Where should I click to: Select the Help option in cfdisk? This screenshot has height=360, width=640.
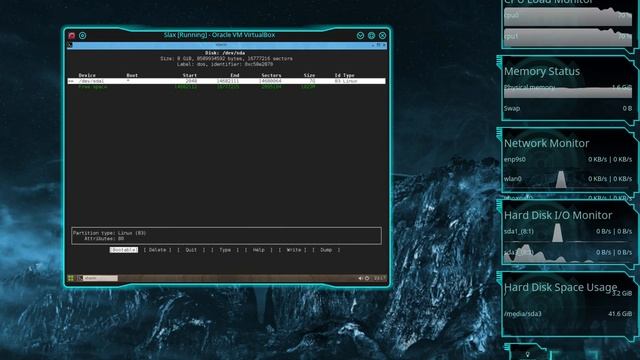(x=259, y=250)
